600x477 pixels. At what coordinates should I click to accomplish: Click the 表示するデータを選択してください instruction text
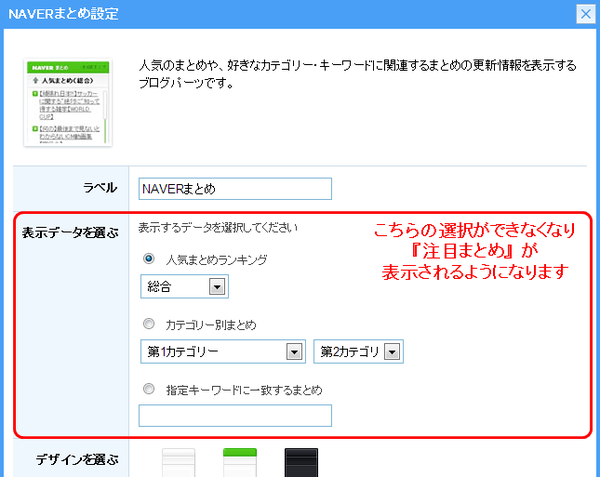point(218,228)
